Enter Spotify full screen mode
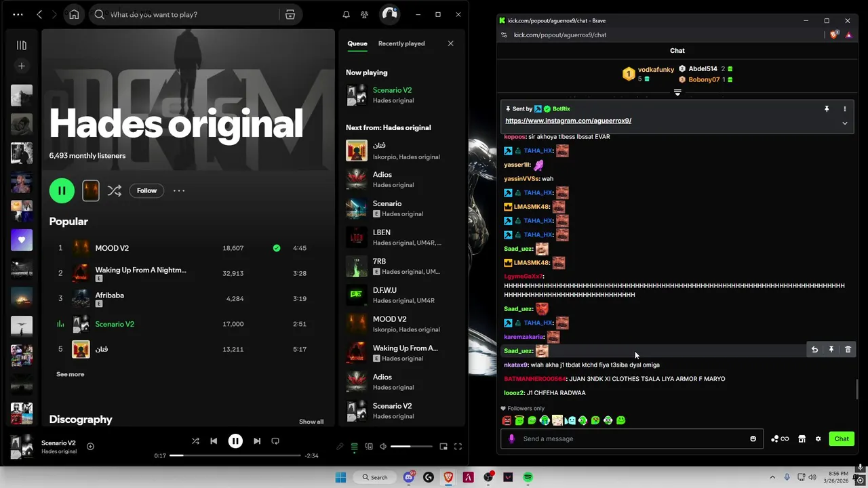This screenshot has height=488, width=868. pyautogui.click(x=458, y=447)
